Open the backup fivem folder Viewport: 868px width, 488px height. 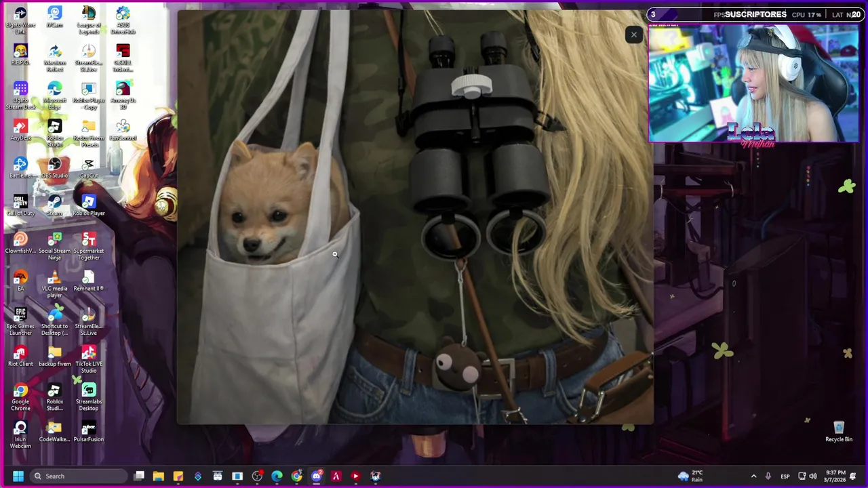point(55,356)
